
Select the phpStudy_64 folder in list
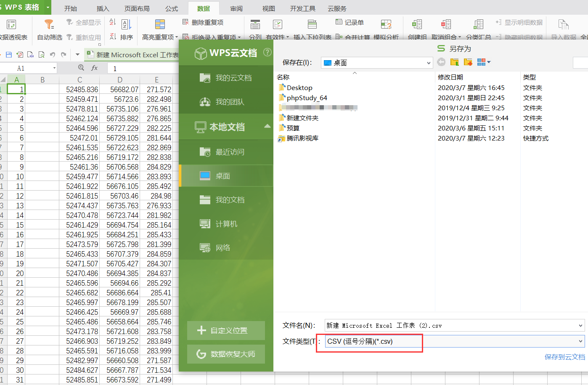click(x=307, y=98)
